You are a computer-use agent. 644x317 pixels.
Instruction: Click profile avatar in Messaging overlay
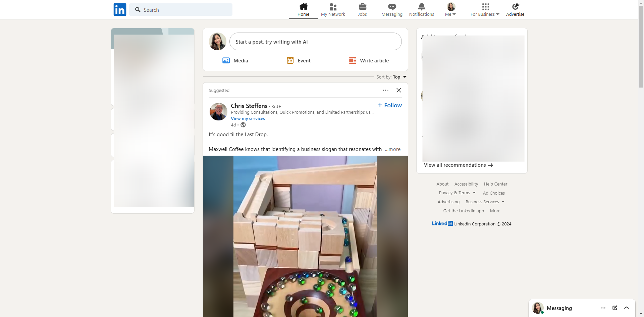click(538, 308)
